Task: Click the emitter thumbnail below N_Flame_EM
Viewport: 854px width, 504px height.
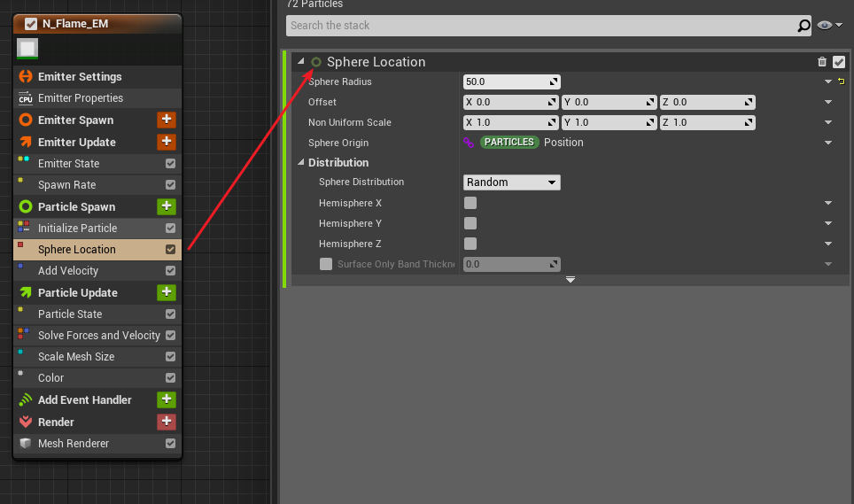Action: click(27, 49)
